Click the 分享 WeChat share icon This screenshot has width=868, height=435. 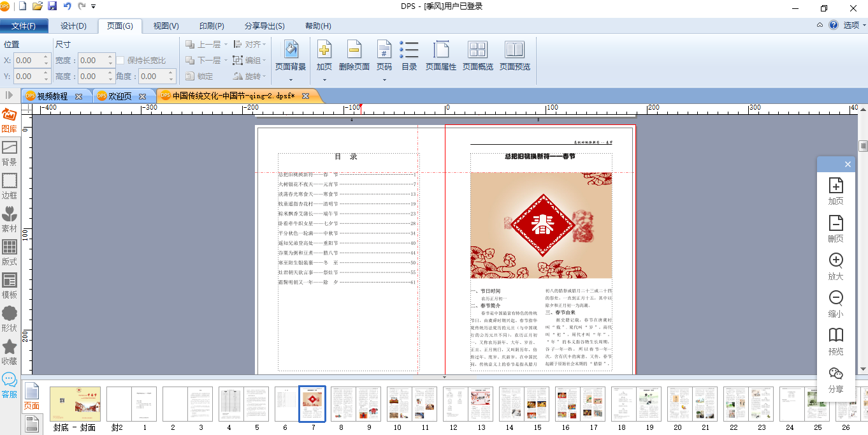[x=835, y=380]
